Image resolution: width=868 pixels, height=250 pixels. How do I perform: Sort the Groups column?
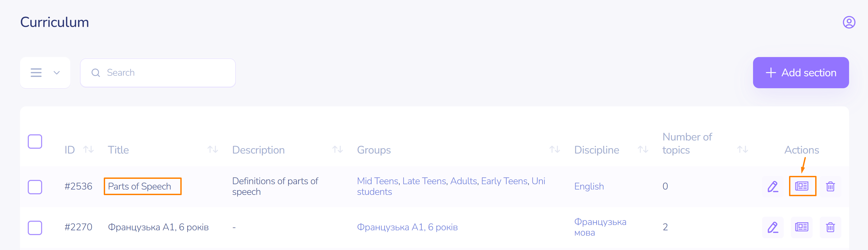pos(554,150)
